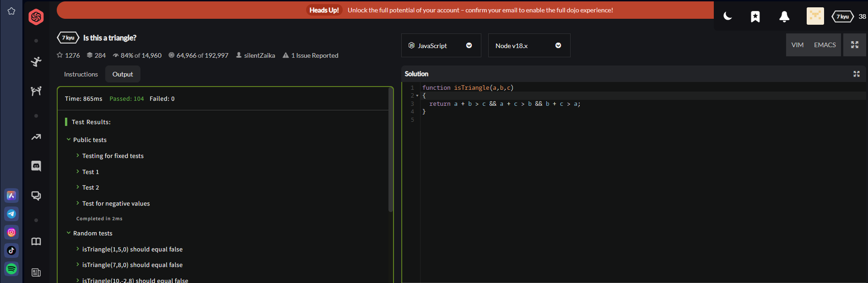The image size is (868, 283).
Task: Open the Spotify icon in the sidebar
Action: 11,269
